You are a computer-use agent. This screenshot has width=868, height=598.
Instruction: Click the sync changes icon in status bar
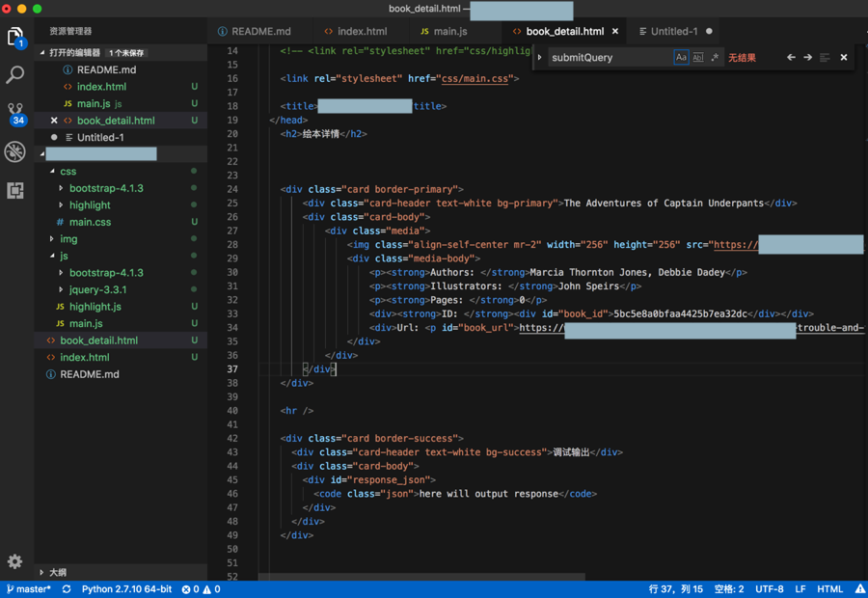click(67, 589)
